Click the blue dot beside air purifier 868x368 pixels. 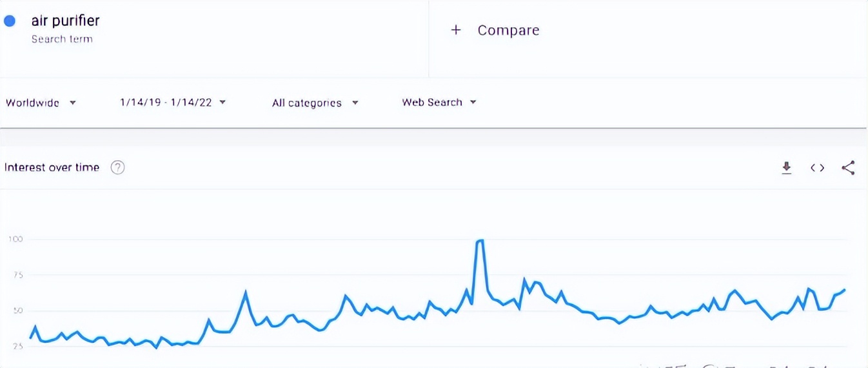[x=10, y=21]
